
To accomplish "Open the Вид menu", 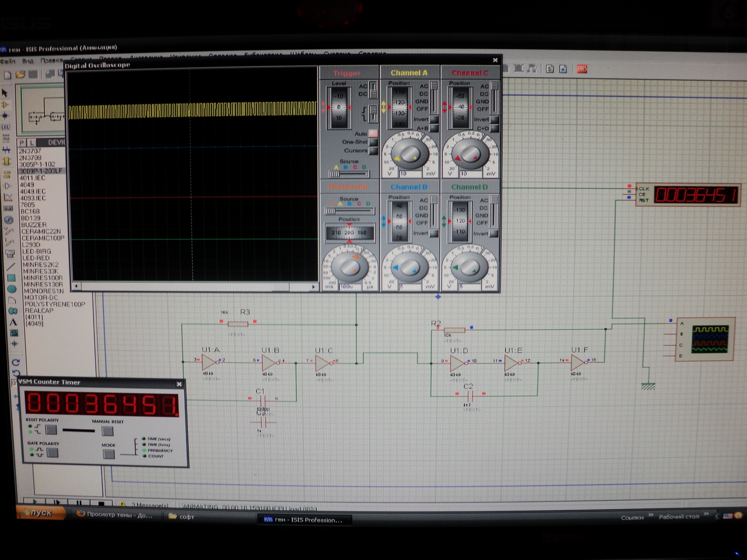I will (28, 61).
